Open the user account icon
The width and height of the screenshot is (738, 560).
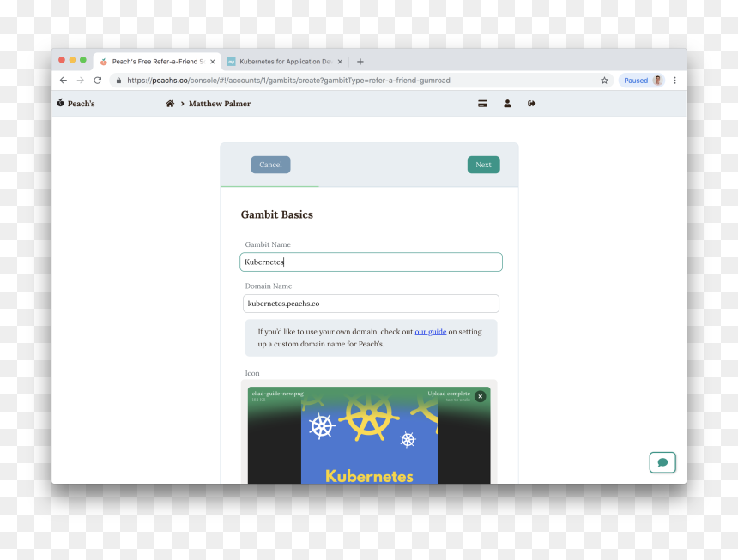507,104
